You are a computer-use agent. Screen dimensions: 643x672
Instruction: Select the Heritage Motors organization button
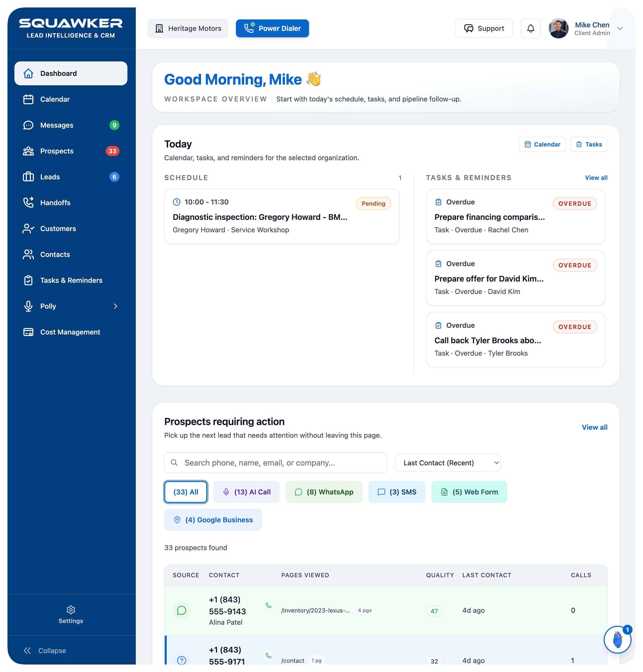[x=188, y=28]
